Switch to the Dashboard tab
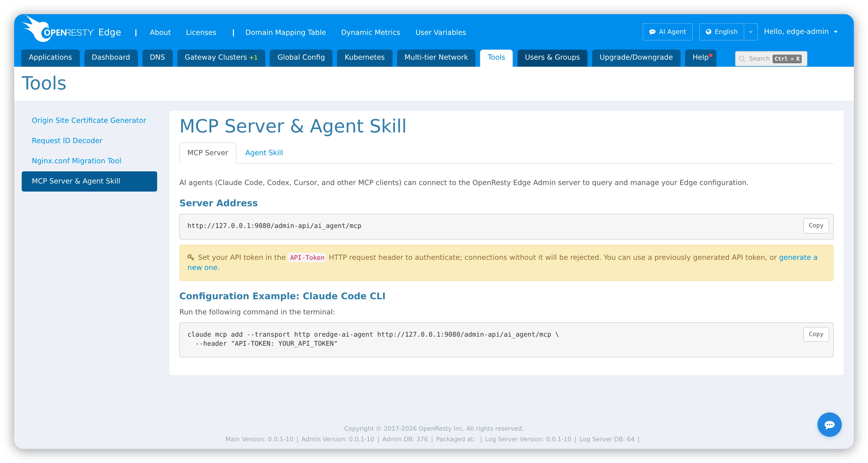 (x=111, y=58)
